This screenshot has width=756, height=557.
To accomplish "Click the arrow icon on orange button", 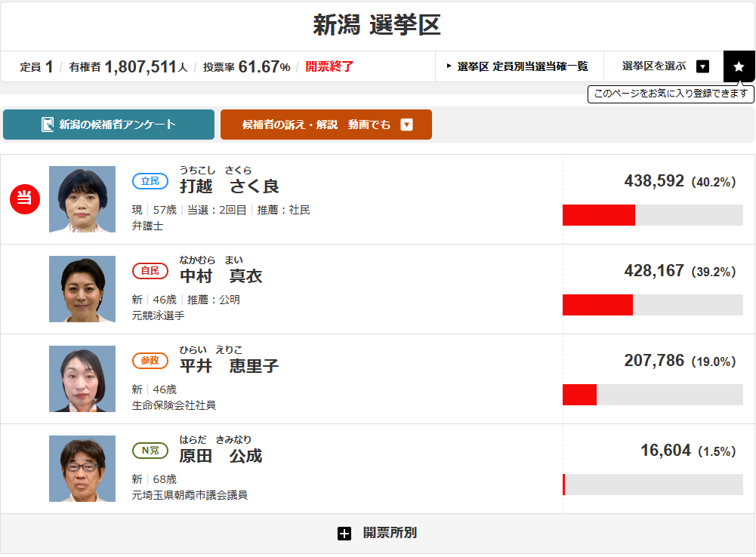I will pos(407,125).
